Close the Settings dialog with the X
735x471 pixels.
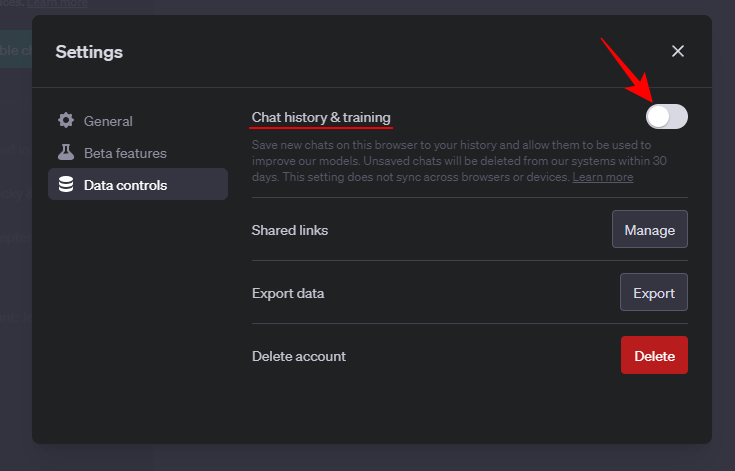coord(678,51)
